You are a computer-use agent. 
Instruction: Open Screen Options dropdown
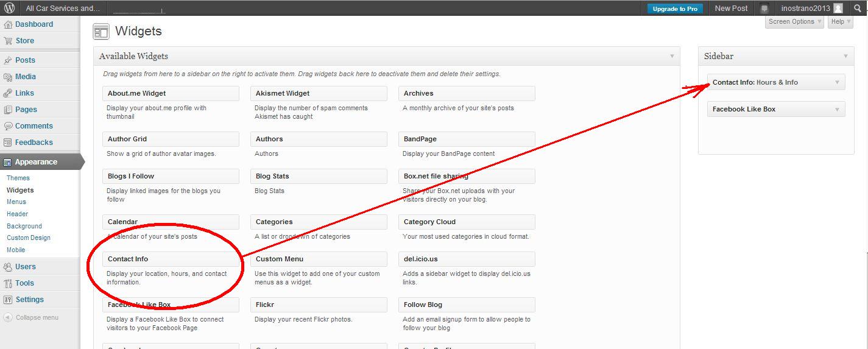click(x=794, y=21)
